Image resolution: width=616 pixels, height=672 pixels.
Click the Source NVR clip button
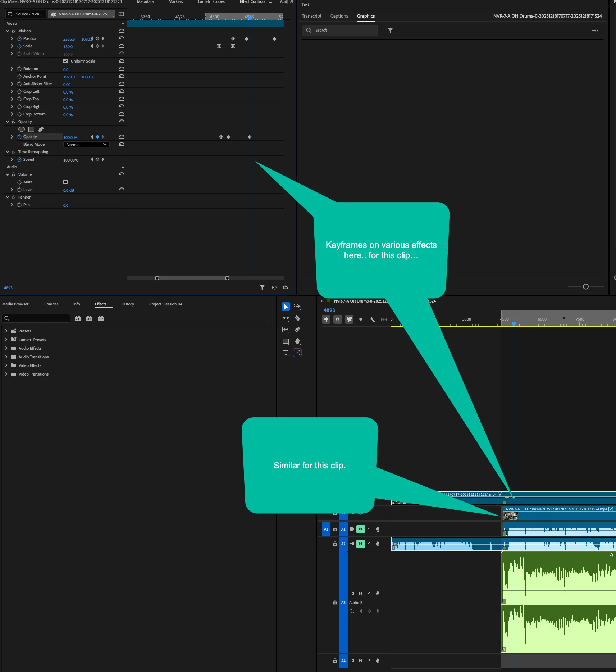(26, 14)
